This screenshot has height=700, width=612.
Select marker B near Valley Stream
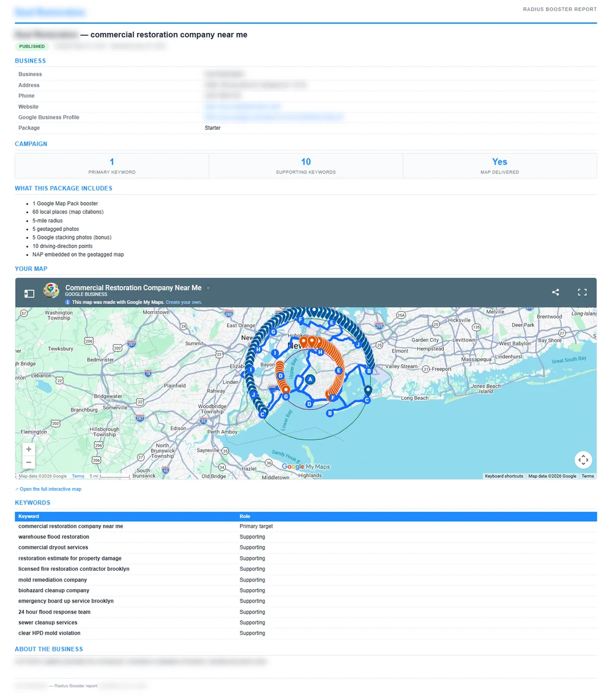[x=369, y=371]
